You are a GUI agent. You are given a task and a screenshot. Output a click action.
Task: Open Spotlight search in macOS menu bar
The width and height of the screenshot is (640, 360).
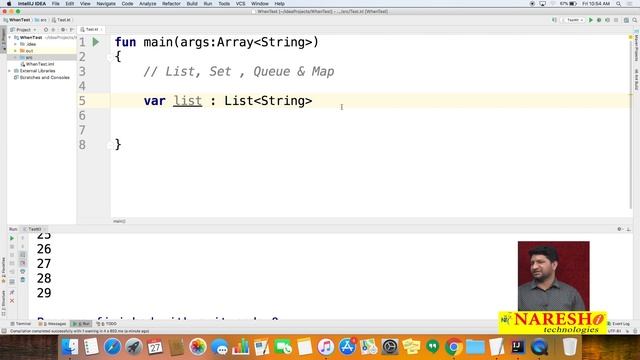pos(619,4)
